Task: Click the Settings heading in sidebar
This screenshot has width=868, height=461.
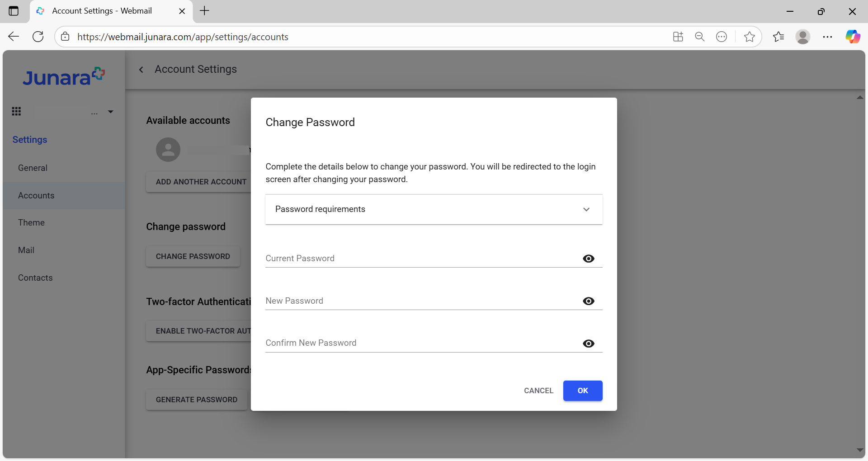Action: (x=30, y=140)
